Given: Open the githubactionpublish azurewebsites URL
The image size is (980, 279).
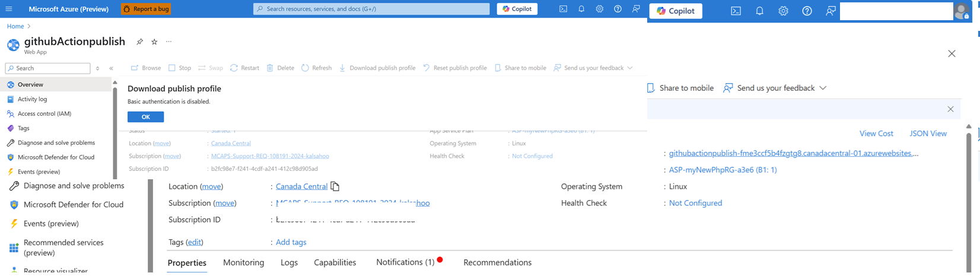Looking at the screenshot, I should coord(794,153).
